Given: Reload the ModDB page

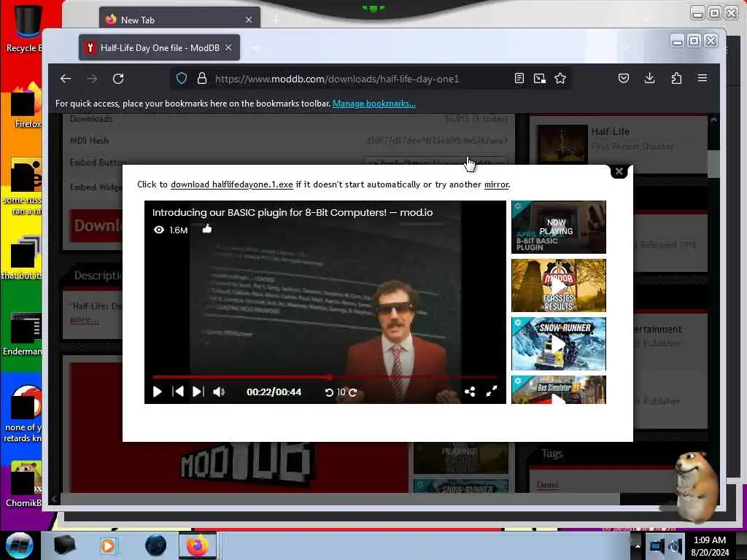Looking at the screenshot, I should [118, 79].
